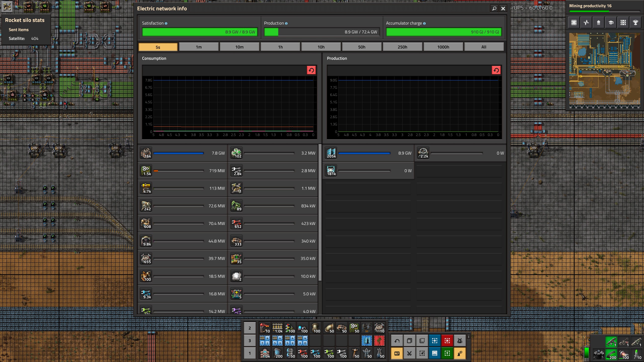Image resolution: width=644 pixels, height=362 pixels.
Task: Switch to quickbar row 2 selector
Action: coord(250,328)
